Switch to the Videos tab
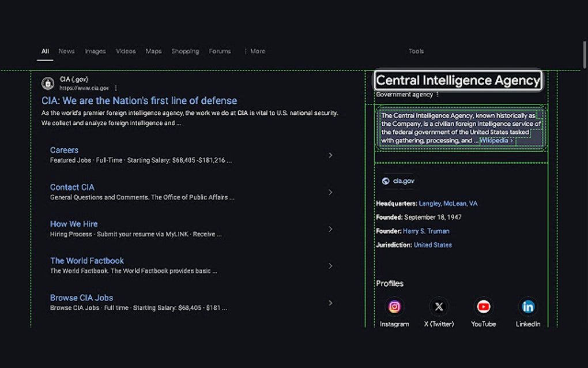 (125, 51)
